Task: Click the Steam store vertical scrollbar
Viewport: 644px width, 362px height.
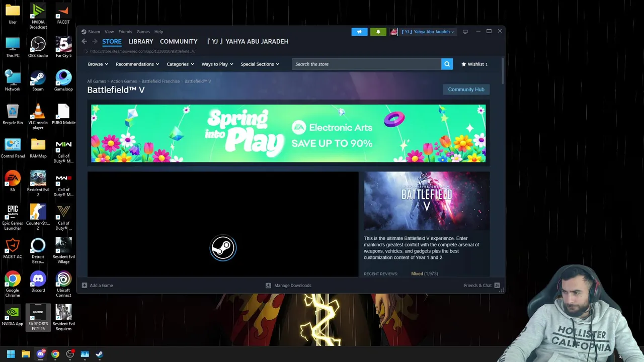Action: 503,70
